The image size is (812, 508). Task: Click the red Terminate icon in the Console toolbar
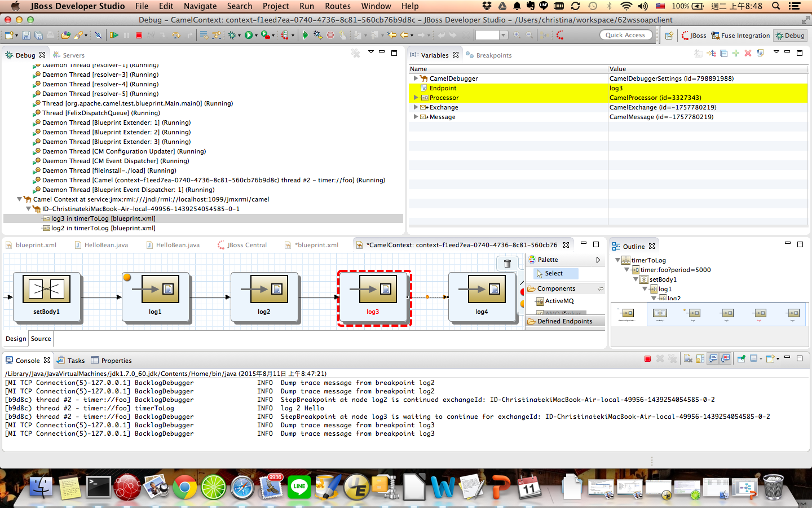(647, 359)
